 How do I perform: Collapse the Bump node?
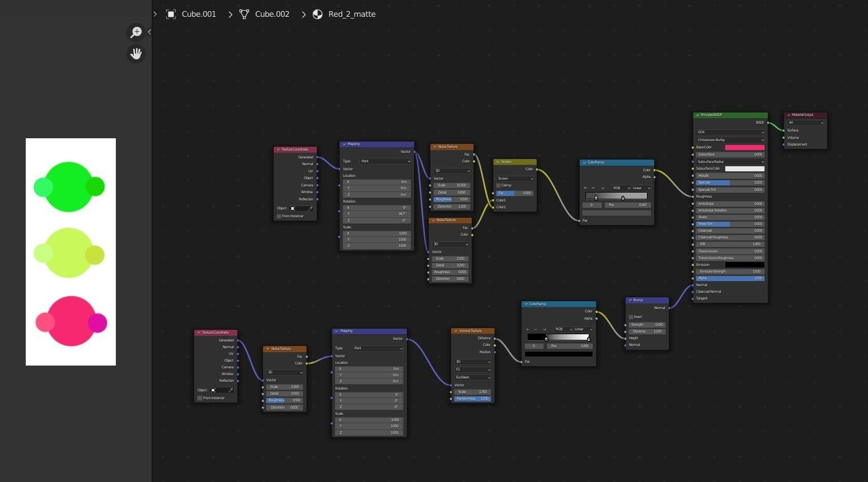(x=630, y=300)
